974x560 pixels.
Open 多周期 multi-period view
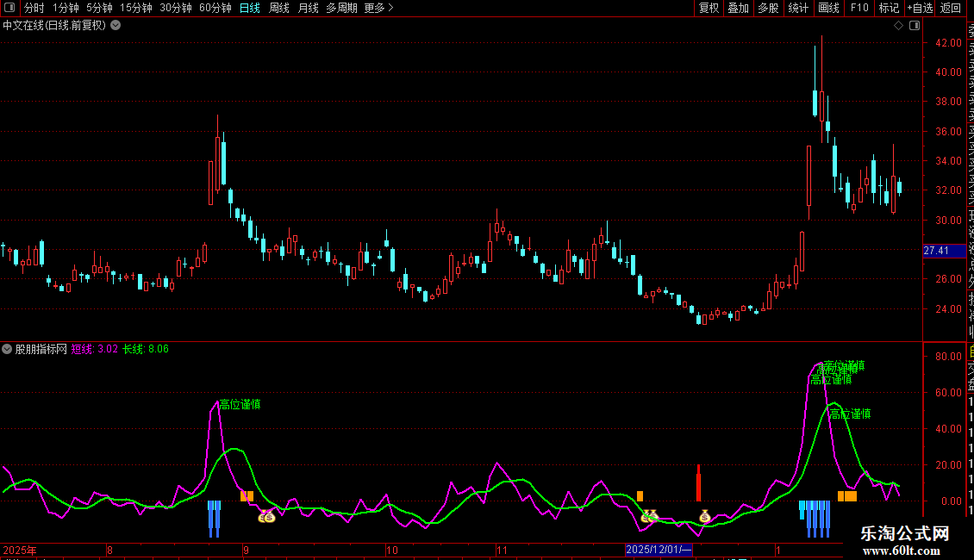(x=341, y=8)
